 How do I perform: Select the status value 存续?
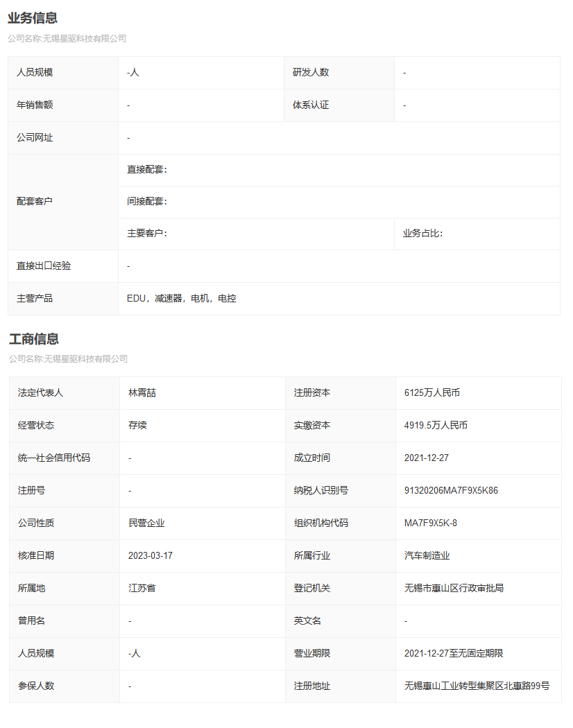pyautogui.click(x=137, y=425)
